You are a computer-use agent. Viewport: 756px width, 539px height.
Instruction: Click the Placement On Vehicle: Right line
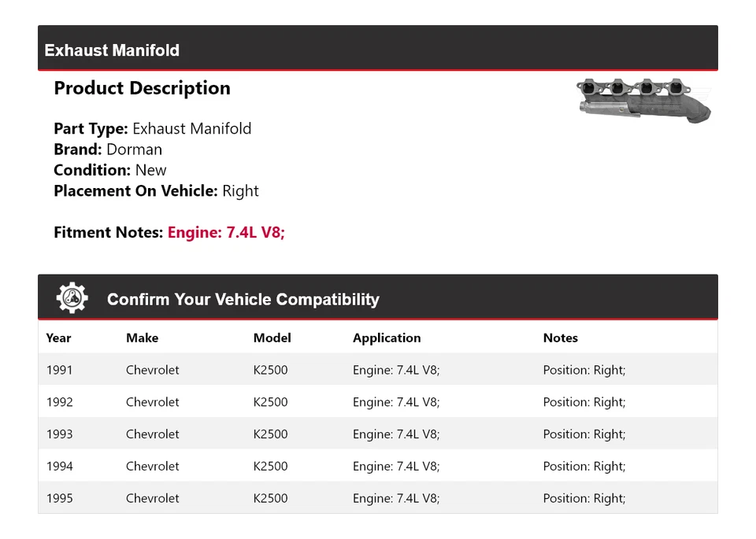(x=156, y=190)
